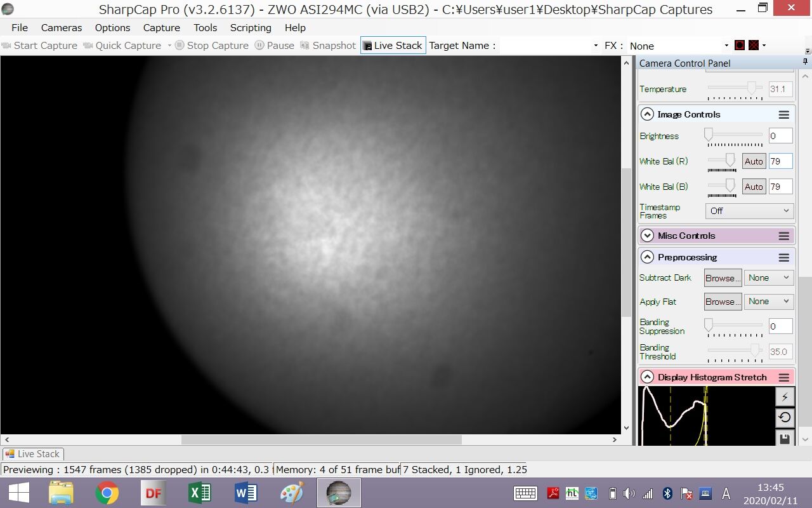
Task: Browse for a Subtract Dark file
Action: point(723,277)
